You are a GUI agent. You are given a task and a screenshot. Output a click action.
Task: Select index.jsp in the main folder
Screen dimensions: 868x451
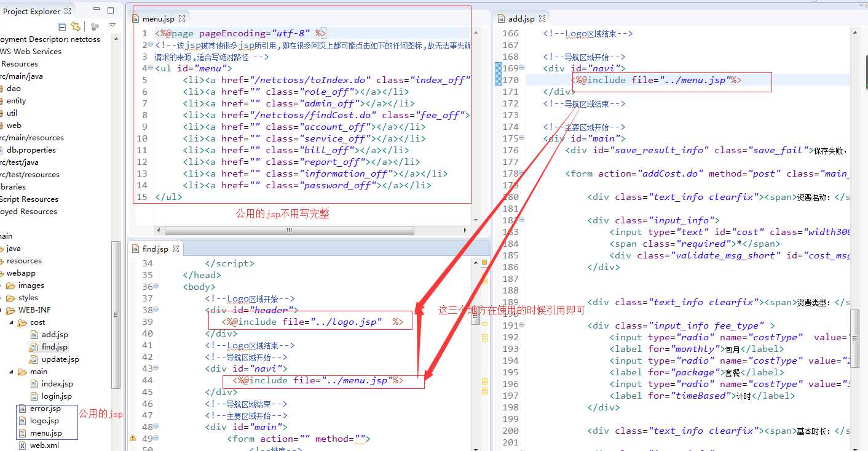[x=57, y=384]
